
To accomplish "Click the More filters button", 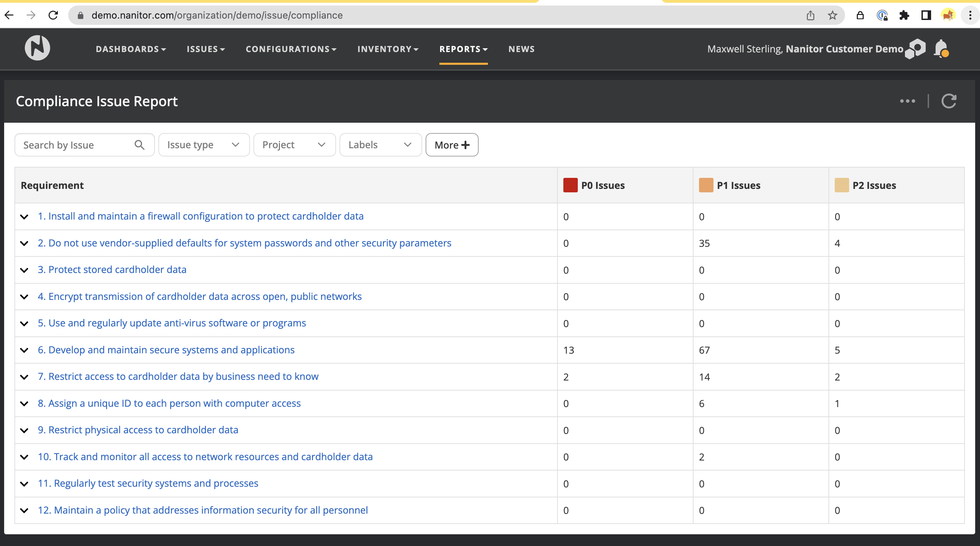I will pyautogui.click(x=451, y=145).
